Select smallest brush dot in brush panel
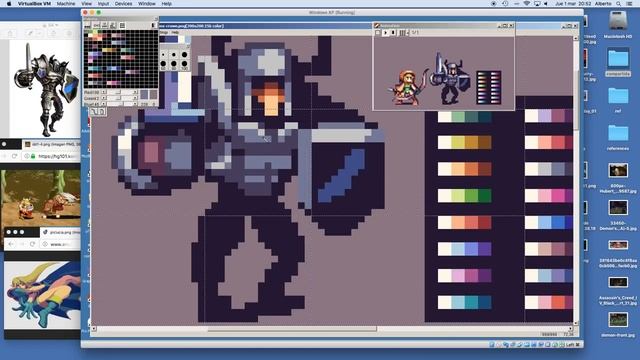This screenshot has height=360, width=640. coord(163,54)
